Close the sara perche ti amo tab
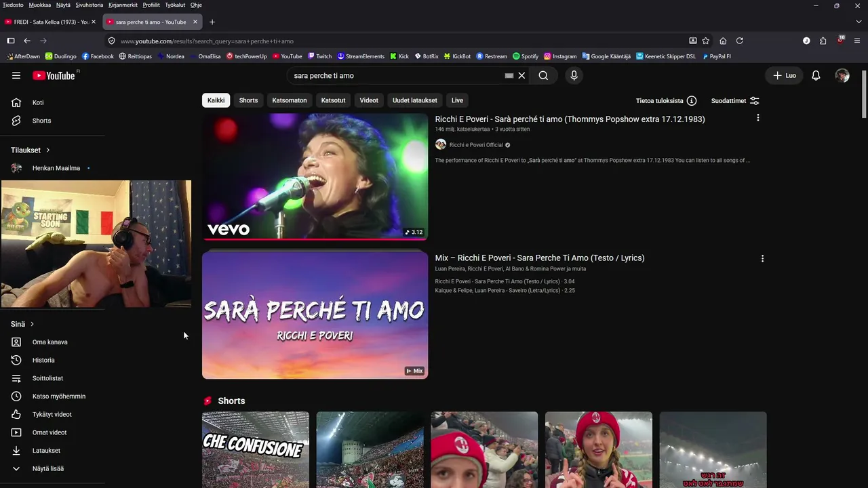This screenshot has width=868, height=488. pyautogui.click(x=195, y=22)
